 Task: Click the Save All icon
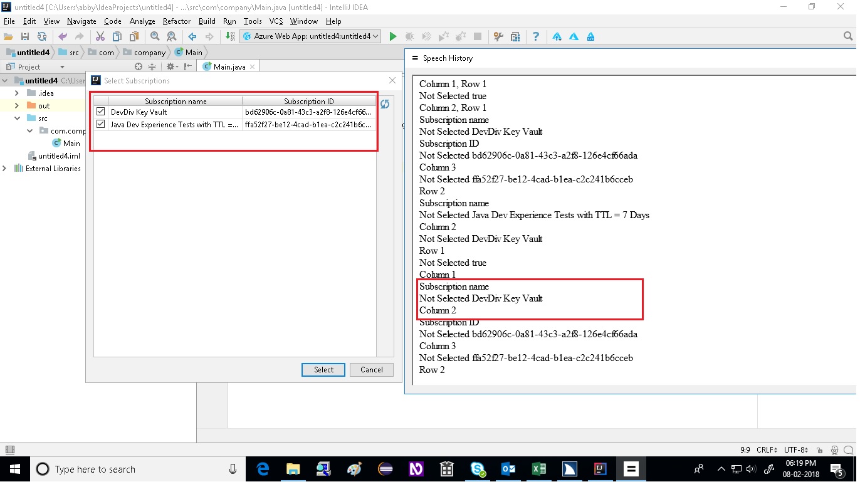[x=25, y=36]
